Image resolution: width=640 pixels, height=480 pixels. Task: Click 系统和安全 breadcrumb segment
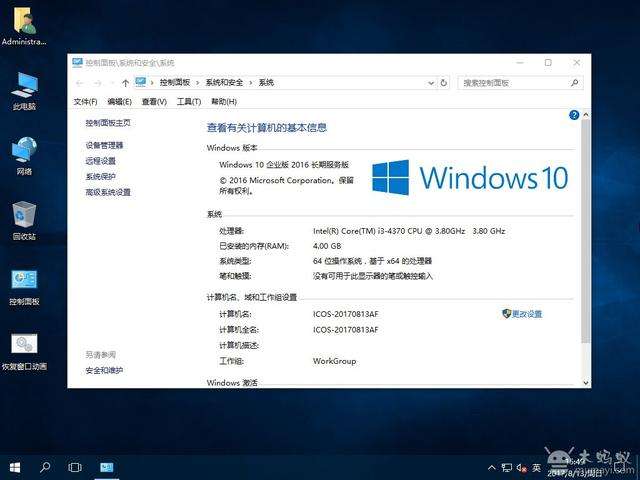pyautogui.click(x=224, y=82)
